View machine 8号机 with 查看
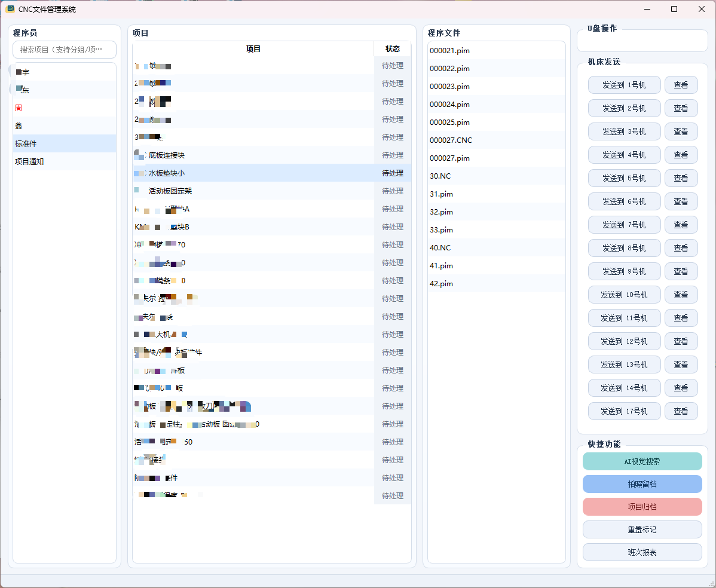 [681, 248]
